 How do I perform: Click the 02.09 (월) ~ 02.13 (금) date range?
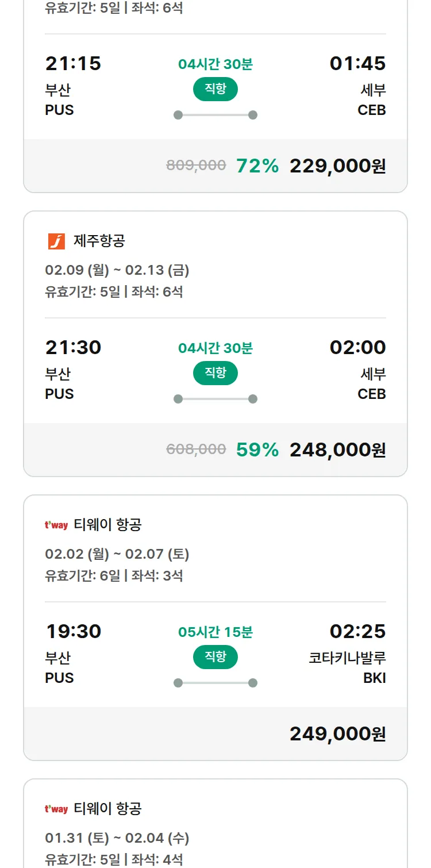pyautogui.click(x=117, y=270)
